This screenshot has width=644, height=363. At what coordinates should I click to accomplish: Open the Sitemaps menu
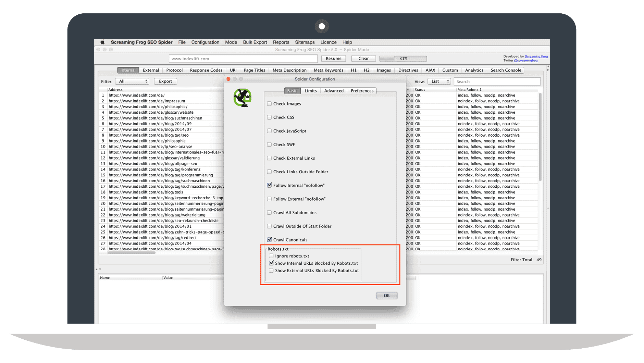[x=305, y=42]
